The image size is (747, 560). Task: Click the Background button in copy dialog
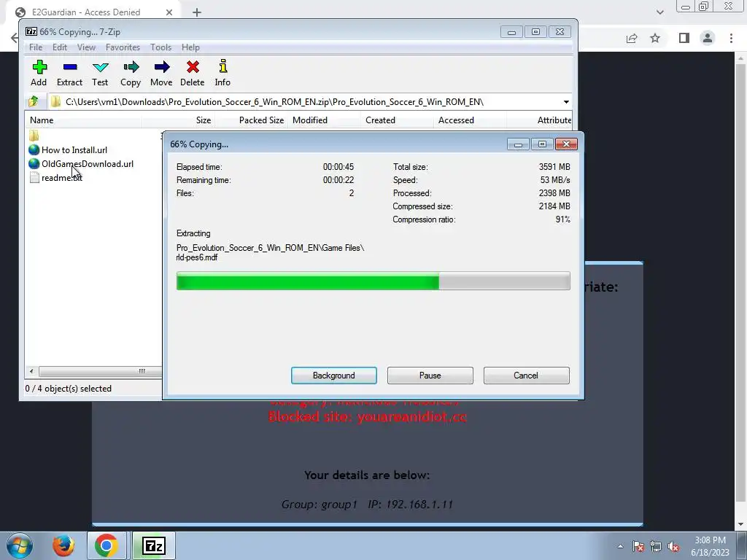tap(334, 376)
